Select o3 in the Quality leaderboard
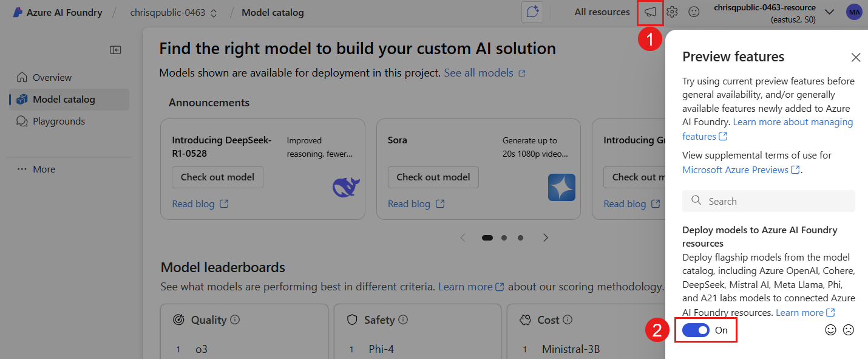 point(202,349)
